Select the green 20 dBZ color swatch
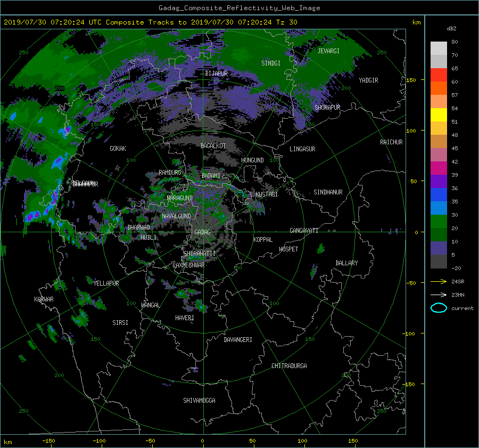479x448 pixels. coord(439,221)
